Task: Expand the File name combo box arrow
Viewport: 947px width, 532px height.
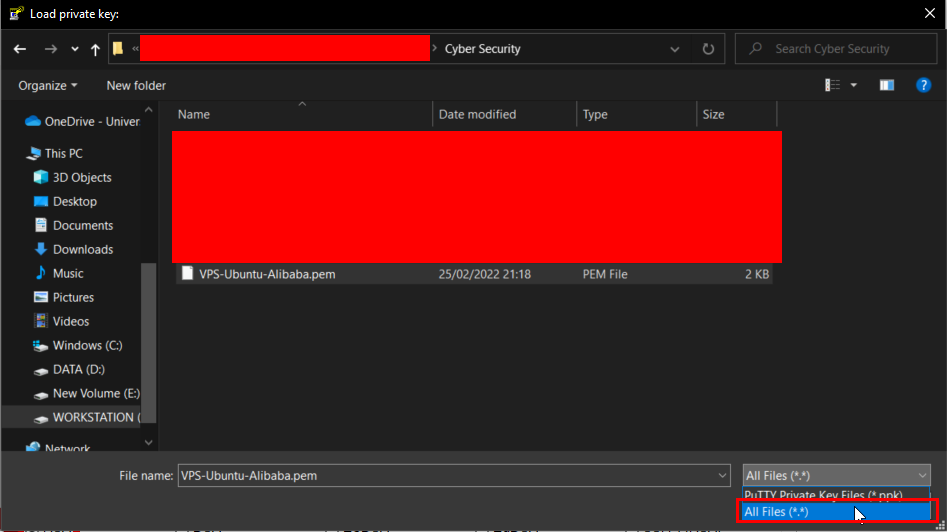Action: click(x=723, y=476)
